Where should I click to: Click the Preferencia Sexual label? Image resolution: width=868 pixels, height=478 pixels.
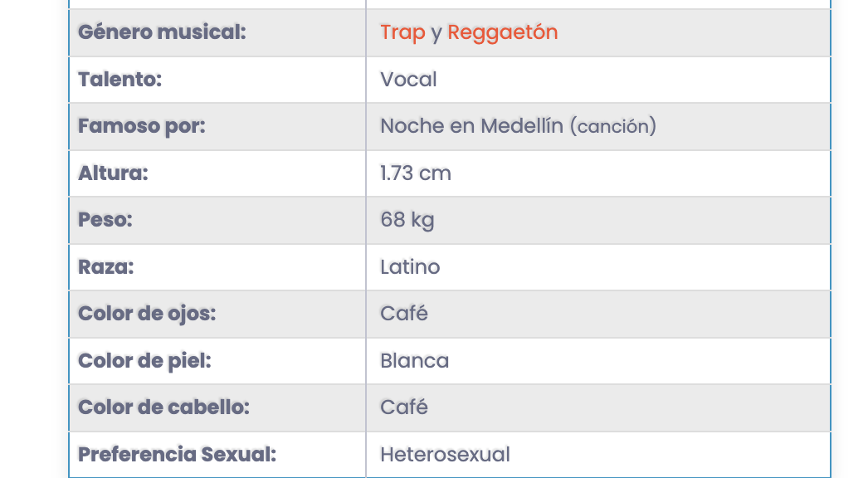[177, 455]
